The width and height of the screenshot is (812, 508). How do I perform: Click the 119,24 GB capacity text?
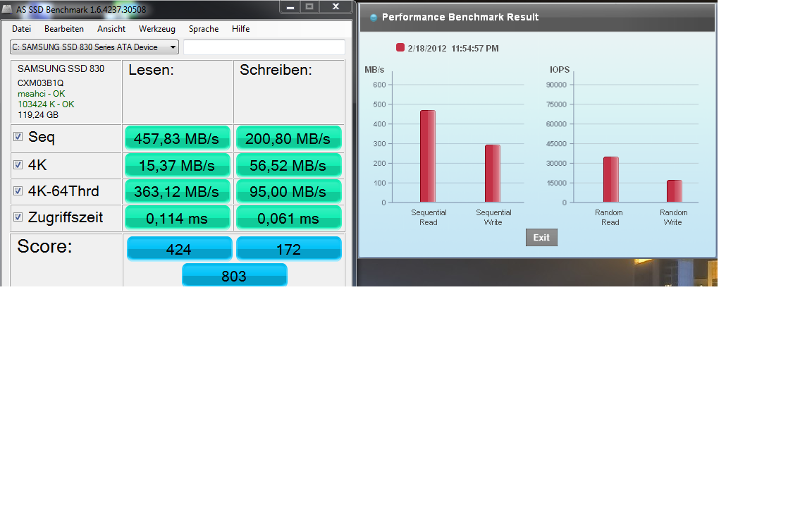click(38, 115)
